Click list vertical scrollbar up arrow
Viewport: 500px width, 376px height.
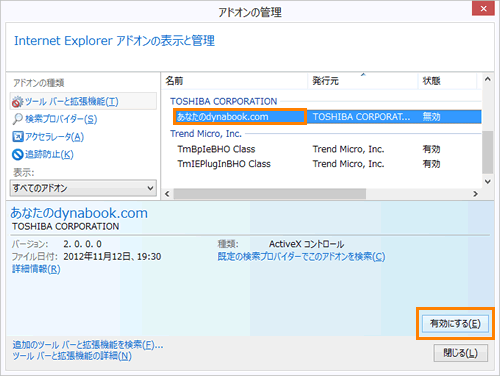[488, 79]
